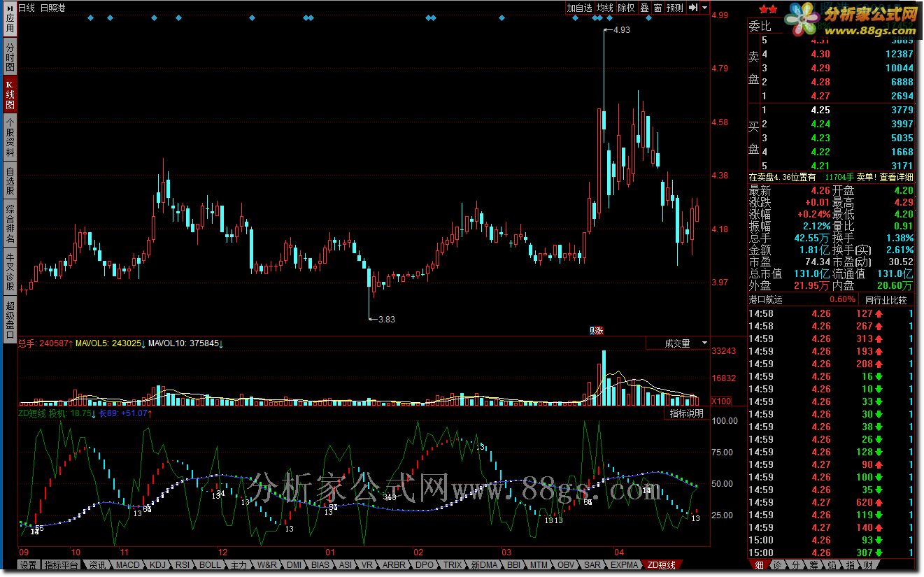Viewport: 924px width, 577px height.
Task: Select the 财 tab at bottom right
Action: click(868, 565)
